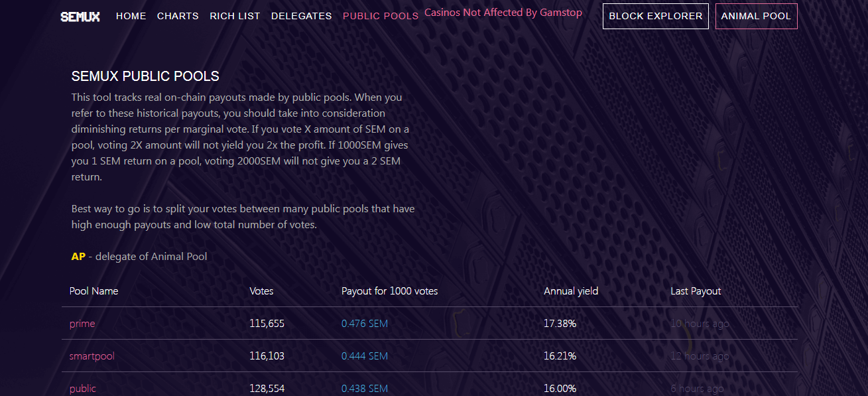Click public's 0.438 SEM payout
The height and width of the screenshot is (396, 868).
pyautogui.click(x=364, y=389)
